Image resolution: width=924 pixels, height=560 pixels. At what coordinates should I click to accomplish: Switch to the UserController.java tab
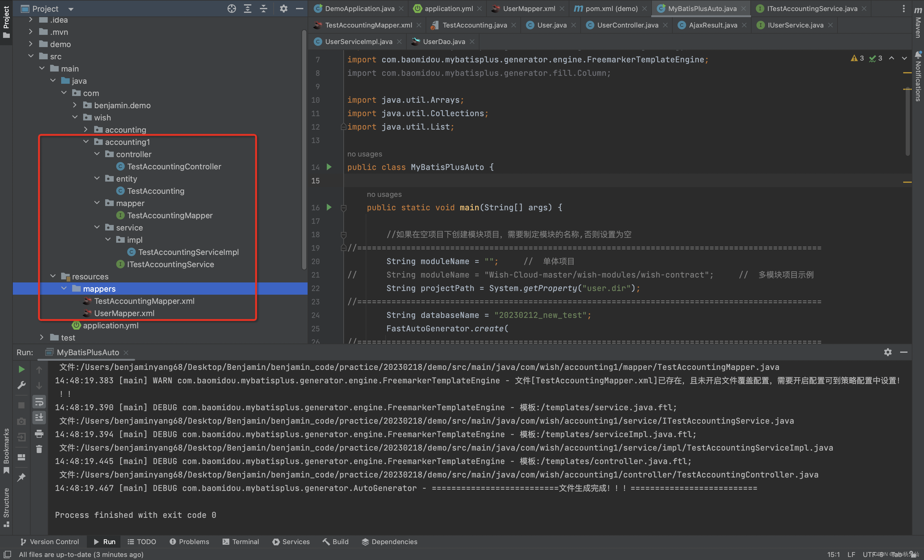[627, 25]
